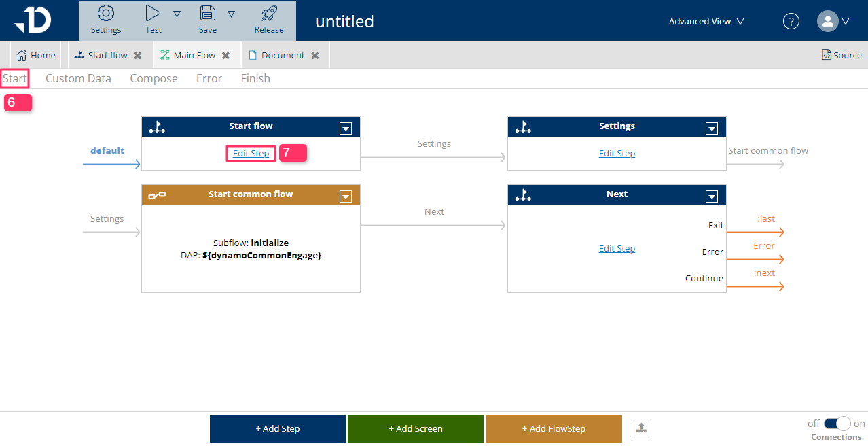Click the user profile avatar
The height and width of the screenshot is (446, 868).
click(827, 21)
